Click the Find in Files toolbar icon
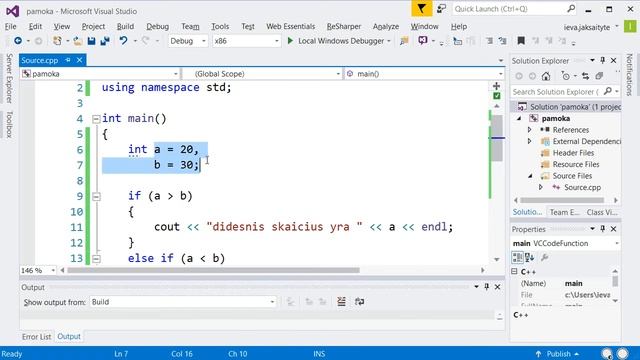 tap(404, 41)
